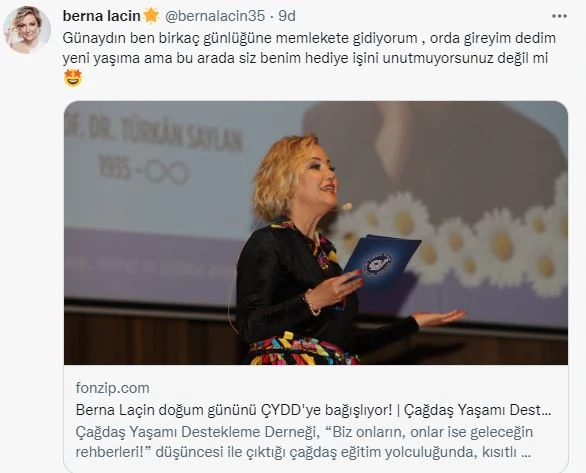586x473 pixels.
Task: Click the infinity symbol in the photo
Action: [167, 172]
